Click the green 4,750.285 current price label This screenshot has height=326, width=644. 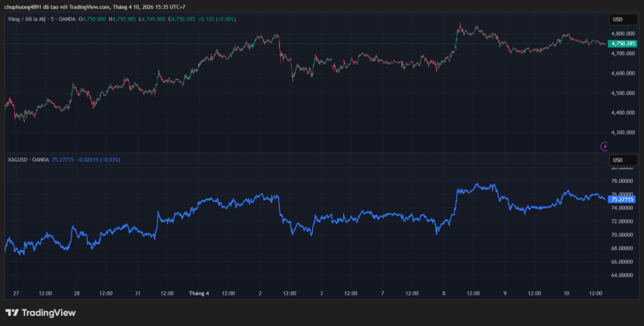point(622,43)
